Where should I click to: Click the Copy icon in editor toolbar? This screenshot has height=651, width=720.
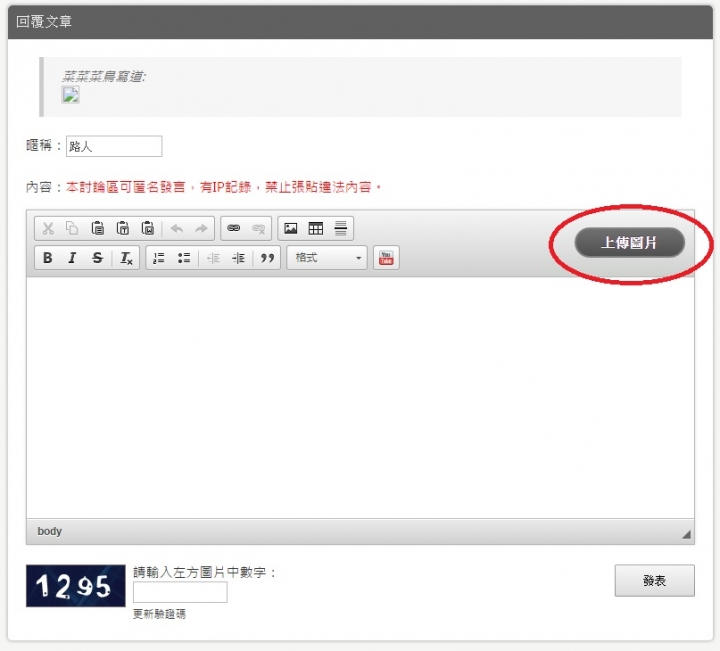pos(72,228)
